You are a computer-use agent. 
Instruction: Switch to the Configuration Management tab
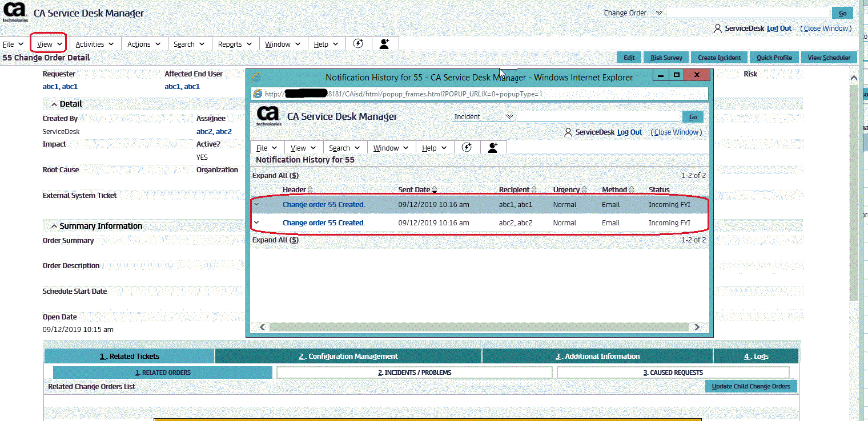[348, 356]
